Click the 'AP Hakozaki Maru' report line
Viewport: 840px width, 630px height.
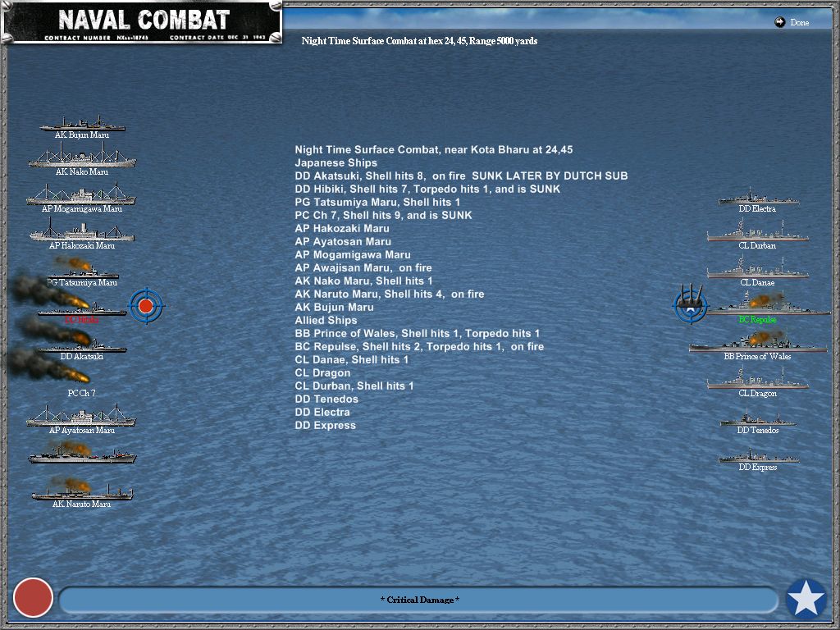(x=342, y=228)
